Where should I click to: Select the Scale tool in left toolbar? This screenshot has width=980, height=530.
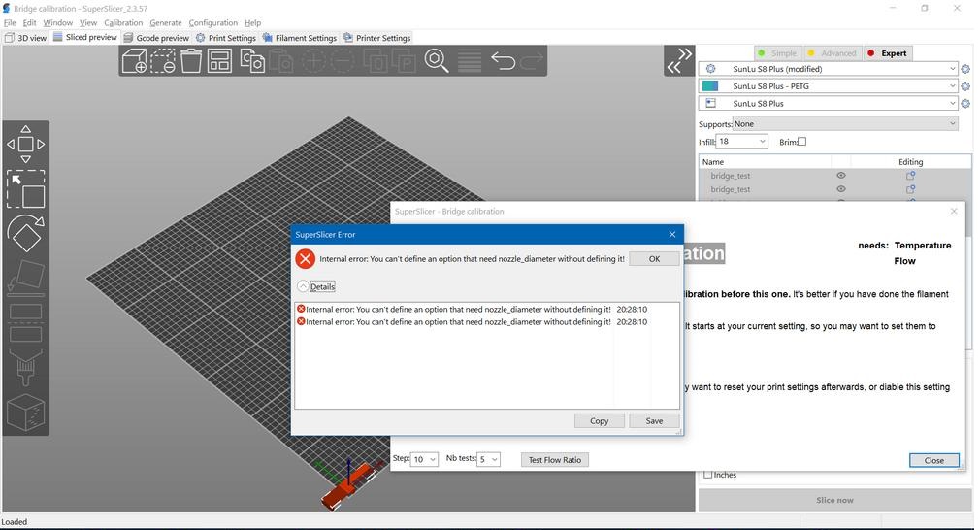pyautogui.click(x=25, y=188)
